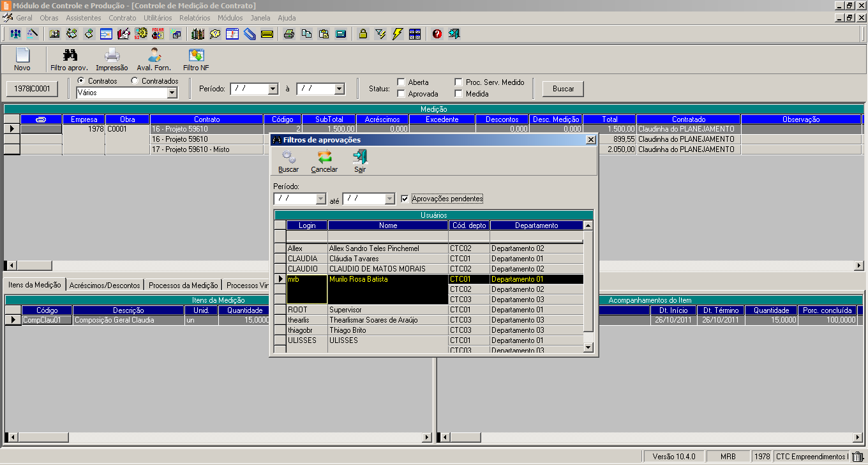Open the calculator toolbar icon
Viewport: 868px width, 465px height.
[341, 34]
